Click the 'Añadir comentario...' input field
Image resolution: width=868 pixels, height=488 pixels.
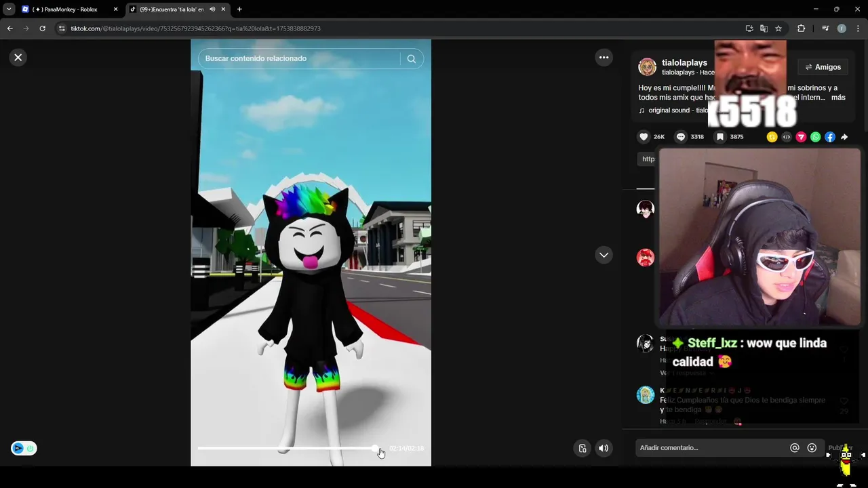[x=712, y=448]
